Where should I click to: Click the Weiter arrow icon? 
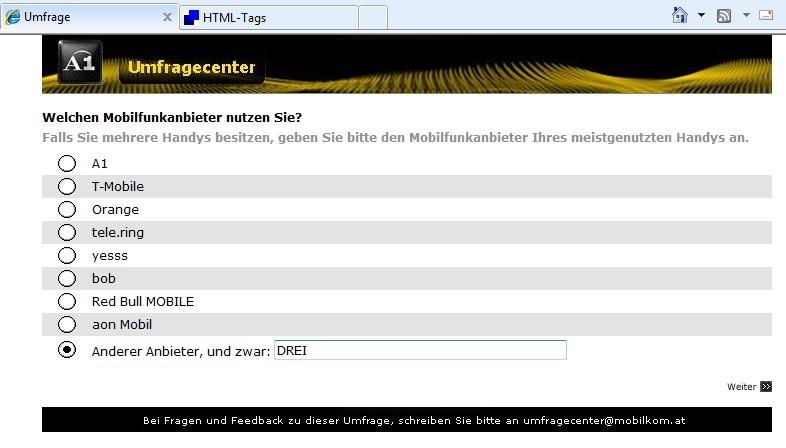(766, 386)
